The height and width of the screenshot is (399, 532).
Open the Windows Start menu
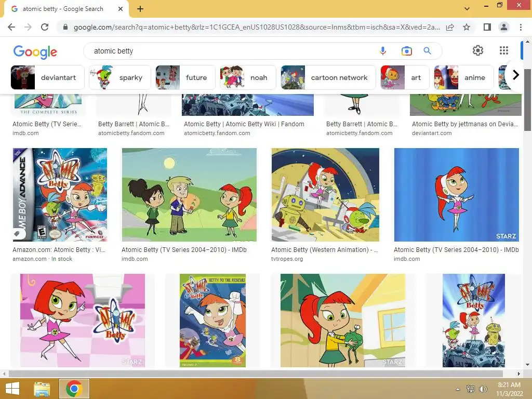click(12, 389)
